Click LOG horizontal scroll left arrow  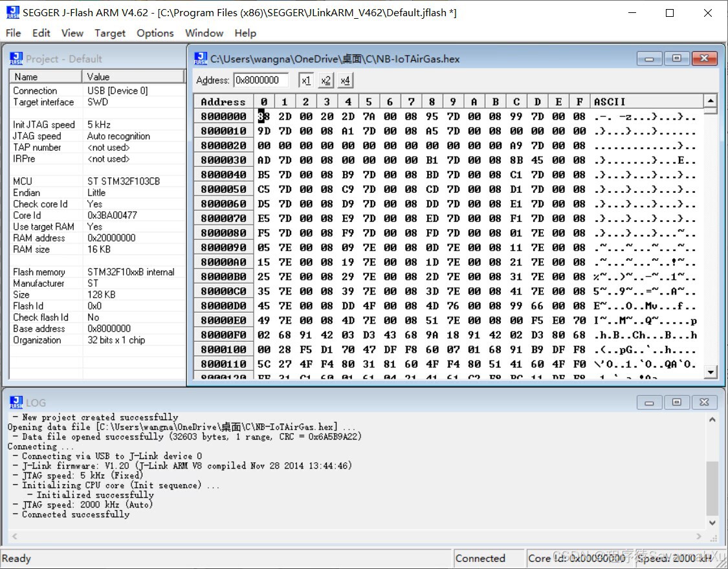point(14,536)
